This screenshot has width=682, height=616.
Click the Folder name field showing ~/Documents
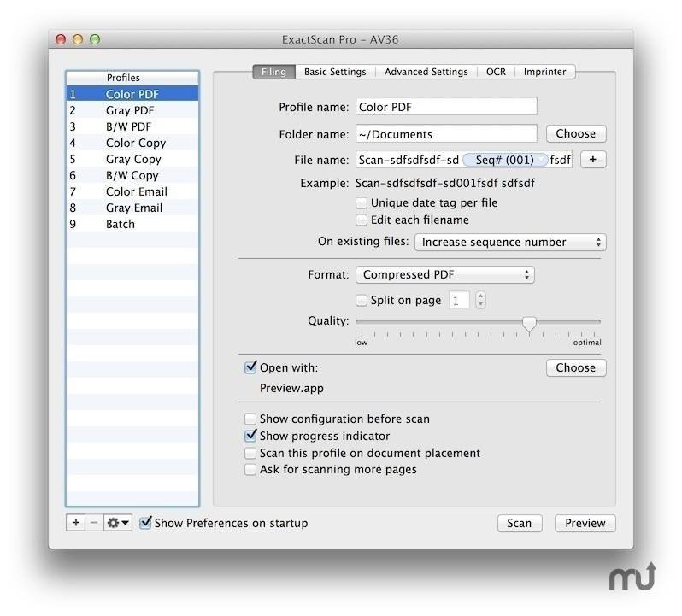446,134
